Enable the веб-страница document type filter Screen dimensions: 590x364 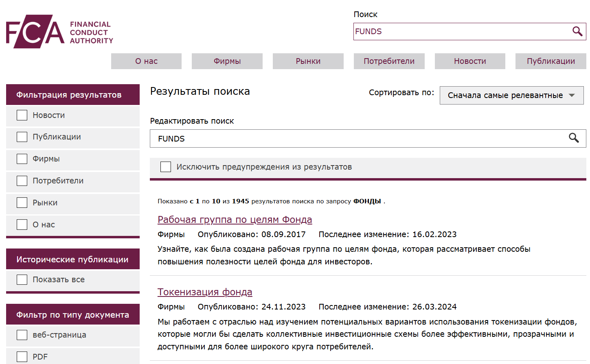[22, 335]
